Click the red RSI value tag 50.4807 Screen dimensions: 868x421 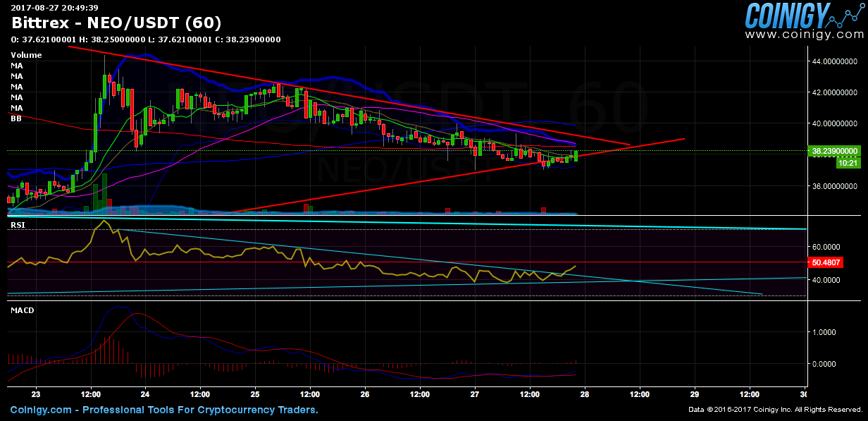(x=827, y=262)
